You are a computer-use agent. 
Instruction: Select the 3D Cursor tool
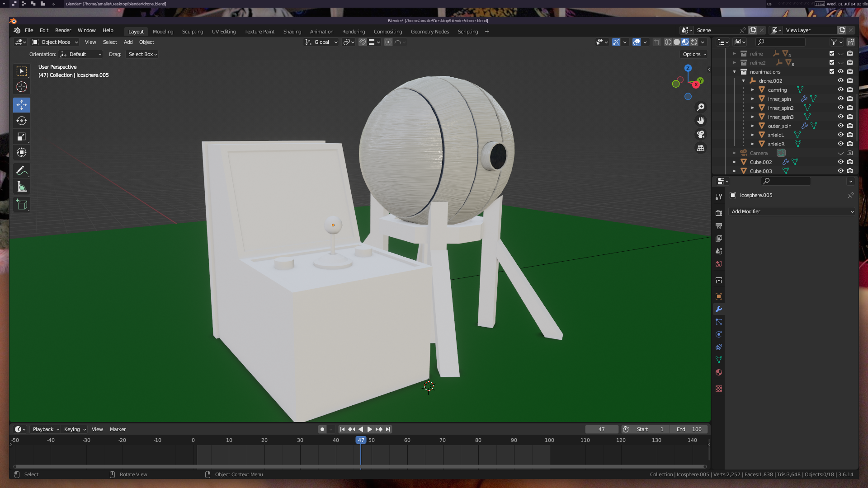(21, 87)
